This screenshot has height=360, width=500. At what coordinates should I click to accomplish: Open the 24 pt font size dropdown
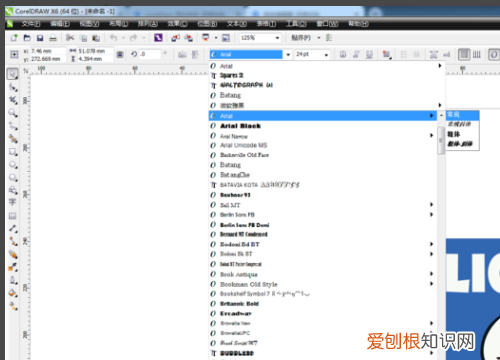[x=326, y=55]
